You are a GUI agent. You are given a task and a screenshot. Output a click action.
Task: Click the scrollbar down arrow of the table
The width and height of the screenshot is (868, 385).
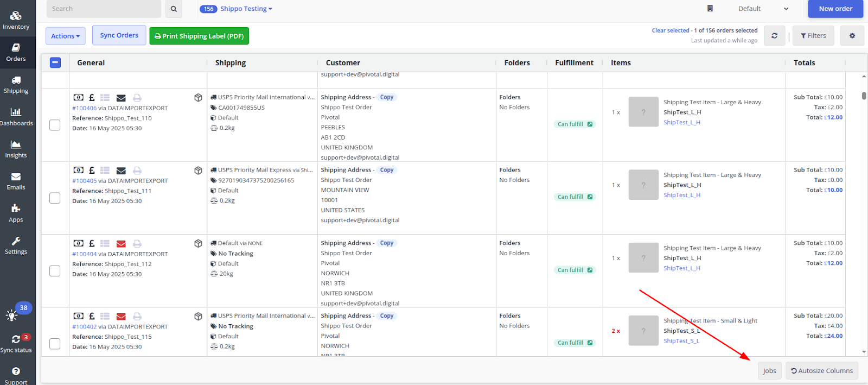coord(864,352)
